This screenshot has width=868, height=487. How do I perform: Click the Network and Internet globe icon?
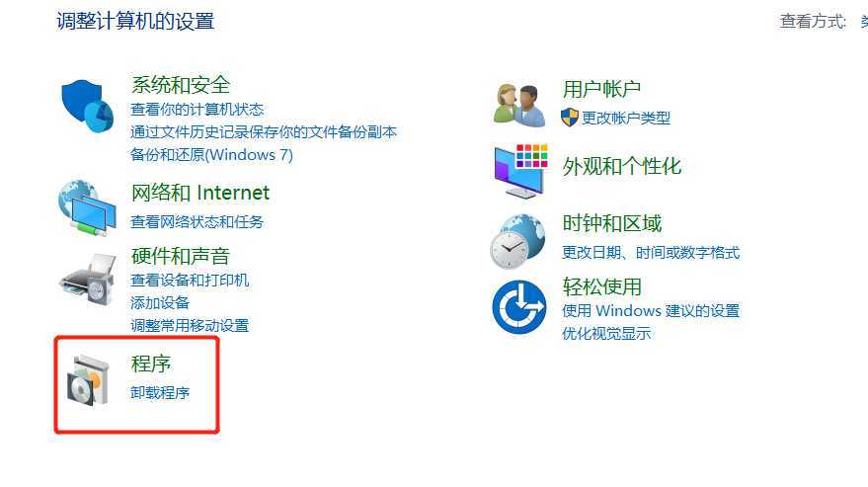tap(88, 208)
